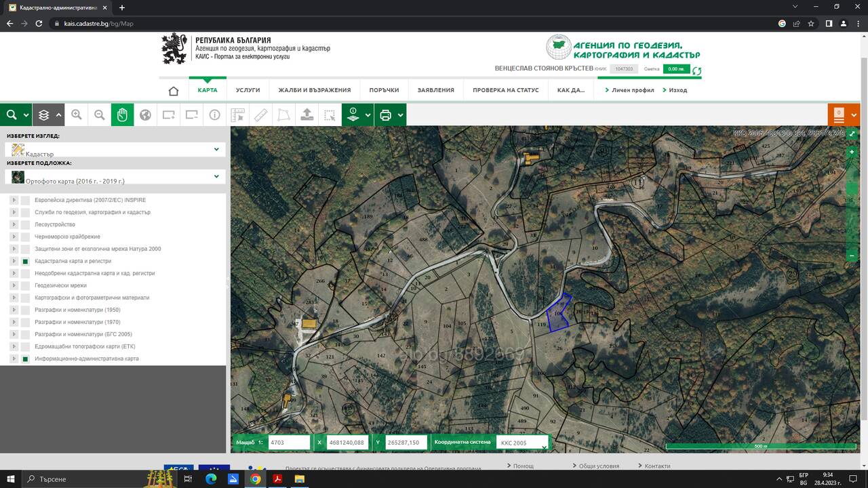Expand the orange cart dropdown arrow
868x488 pixels.
click(x=854, y=115)
